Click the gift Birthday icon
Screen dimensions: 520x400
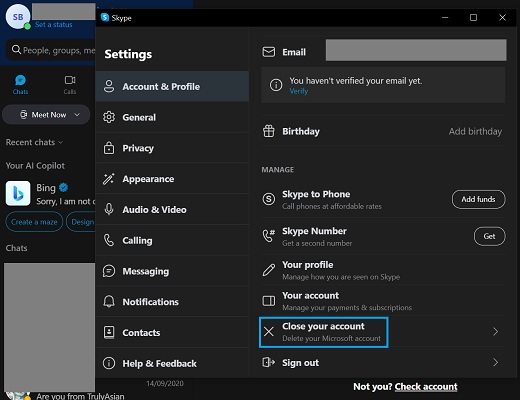(x=269, y=131)
